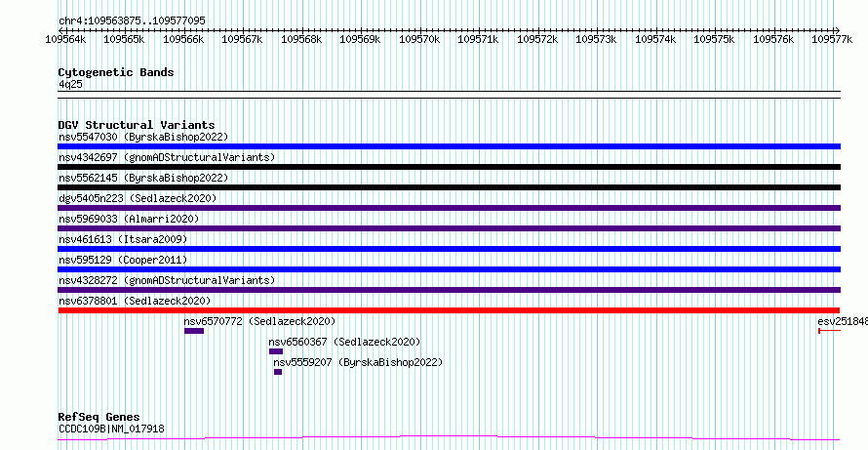Open the nsv4342697 (gnomADStructuralVariants) label
This screenshot has height=450, width=868.
coord(167,157)
